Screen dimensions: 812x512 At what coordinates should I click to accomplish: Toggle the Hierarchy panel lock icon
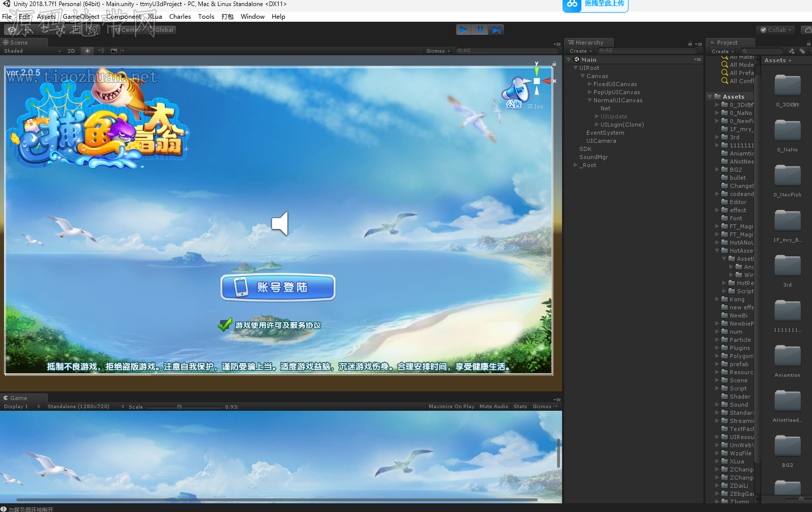pos(690,44)
